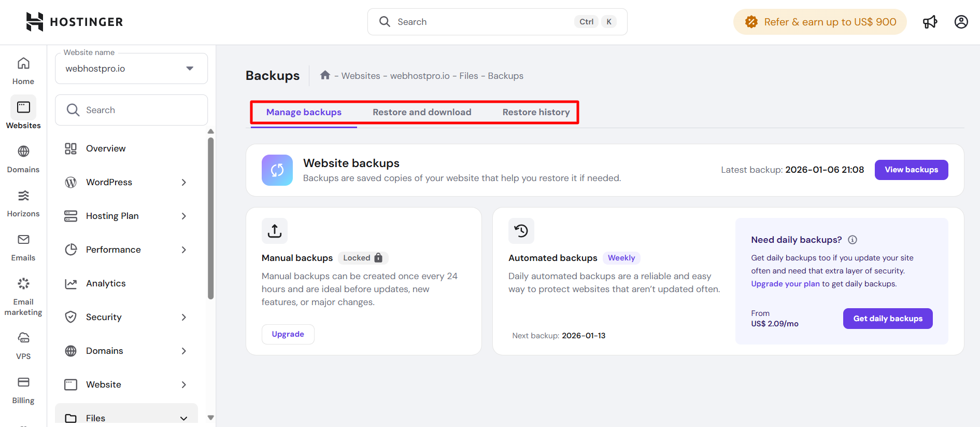Screen dimensions: 980x427
Task: Click magnifier icon in top search bar
Action: (x=385, y=22)
